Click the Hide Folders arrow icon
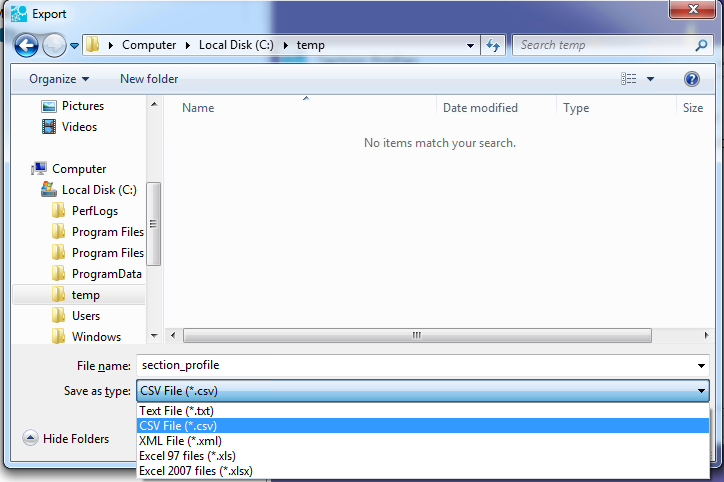Screen dimensions: 724x482 click(x=29, y=438)
